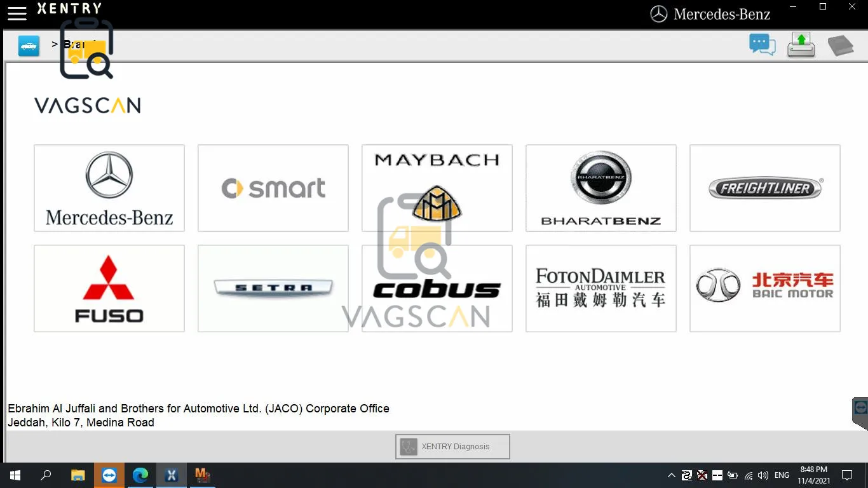
Task: Choose the FUSO brand tile
Action: [109, 288]
